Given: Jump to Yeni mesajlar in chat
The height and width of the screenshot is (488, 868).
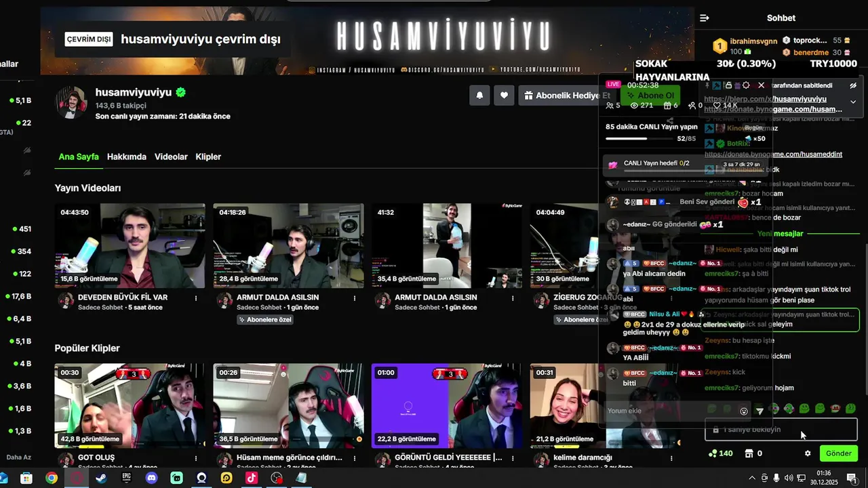Looking at the screenshot, I should coord(780,233).
